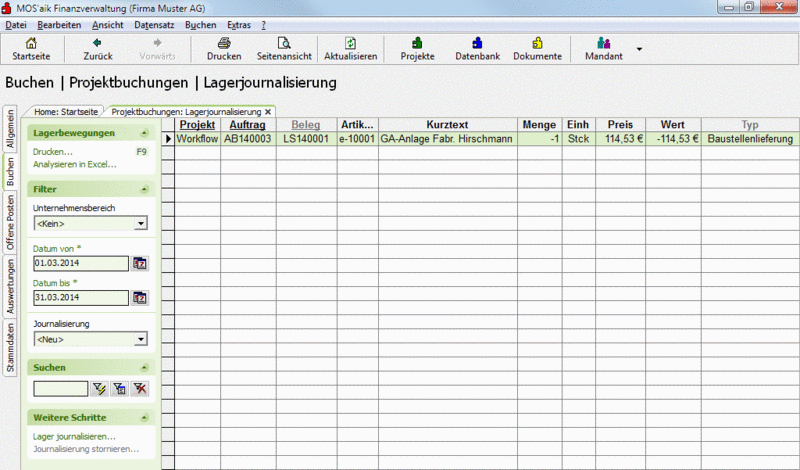Sort by Auftrag column header
Screen dimensions: 800x470
point(248,125)
